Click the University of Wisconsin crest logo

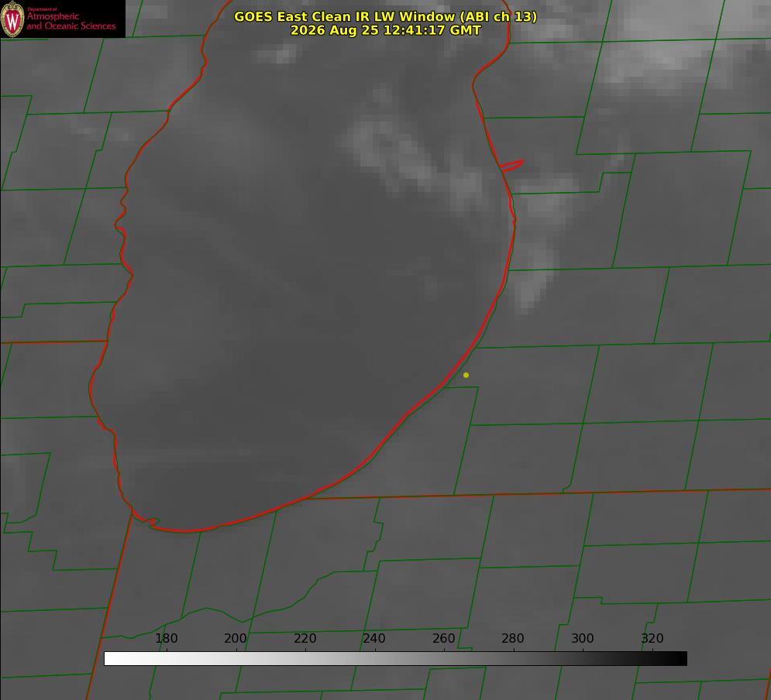click(x=12, y=19)
